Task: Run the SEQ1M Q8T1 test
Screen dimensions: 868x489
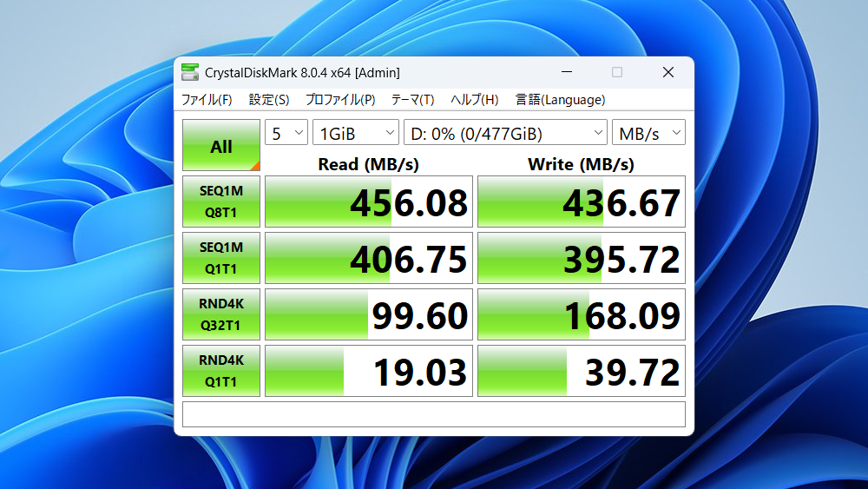Action: [x=220, y=202]
